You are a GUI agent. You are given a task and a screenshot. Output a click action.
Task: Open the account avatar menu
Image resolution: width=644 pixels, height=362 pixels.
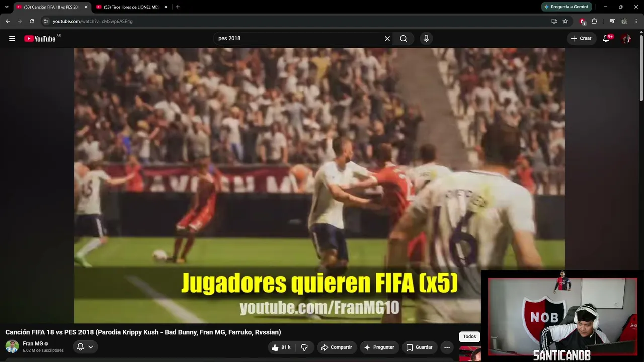[x=626, y=39]
